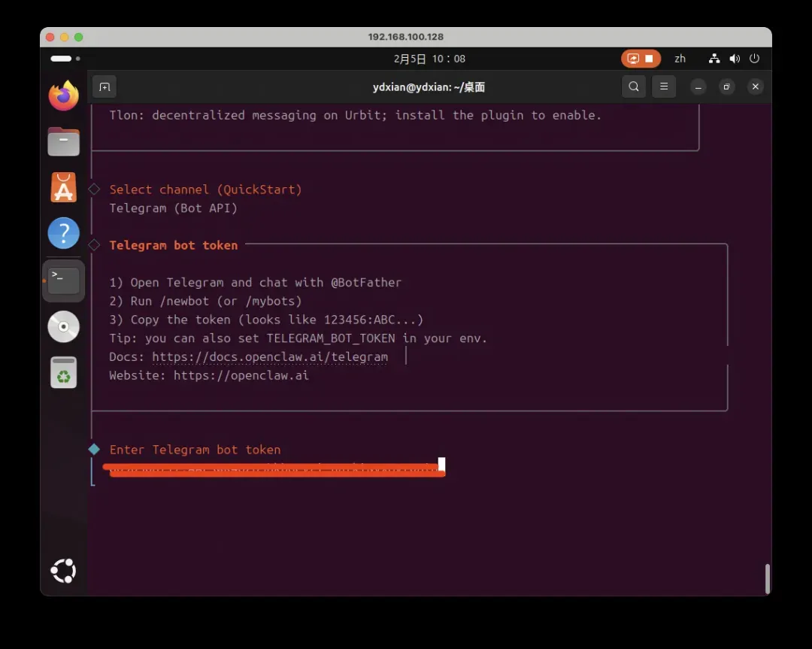Open Ubuntu Software app store icon
Viewport: 812px width, 649px height.
[x=64, y=187]
